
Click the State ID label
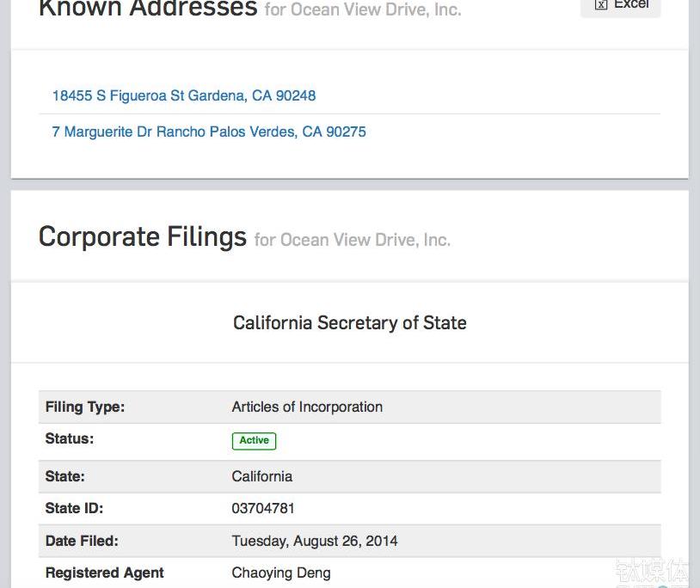(x=74, y=508)
